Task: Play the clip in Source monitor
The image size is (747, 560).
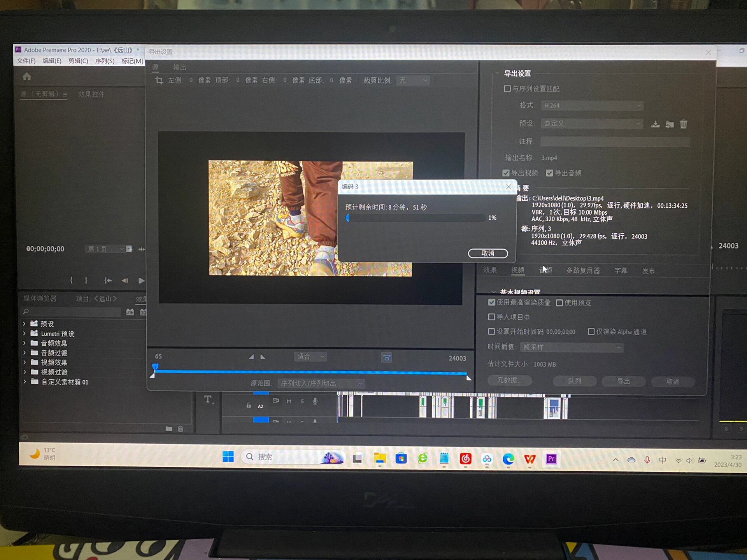Action: point(141,280)
